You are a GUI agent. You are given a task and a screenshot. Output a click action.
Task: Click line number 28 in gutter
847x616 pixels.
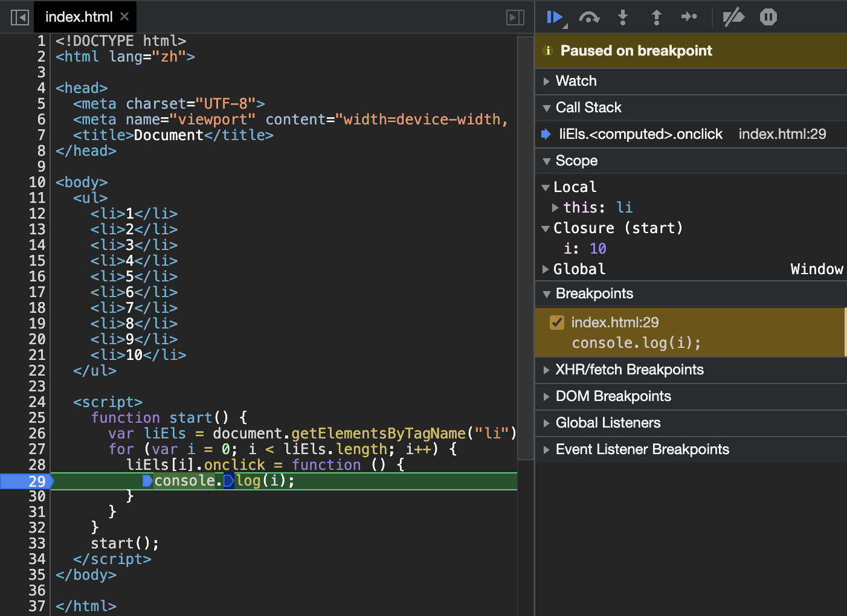point(37,465)
